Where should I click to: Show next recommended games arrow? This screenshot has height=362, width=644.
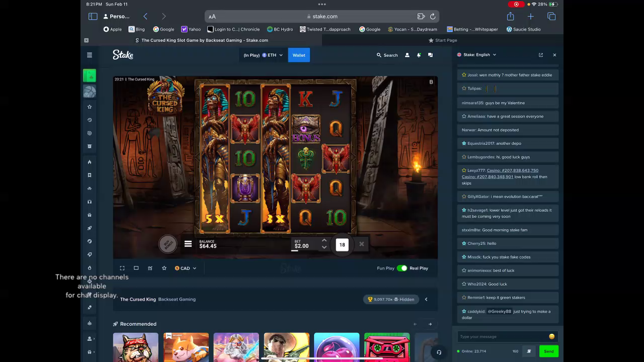click(430, 324)
